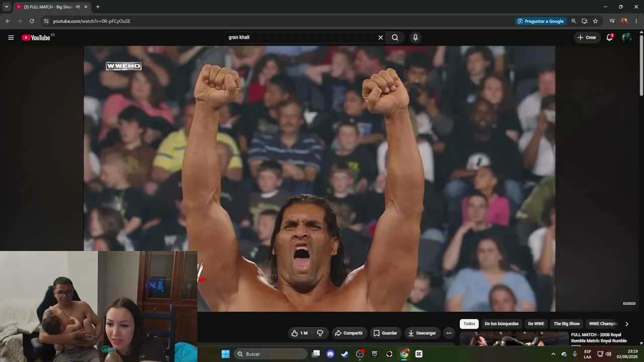Click the browser address bar URL
The width and height of the screenshot is (644, 362).
pos(91,21)
